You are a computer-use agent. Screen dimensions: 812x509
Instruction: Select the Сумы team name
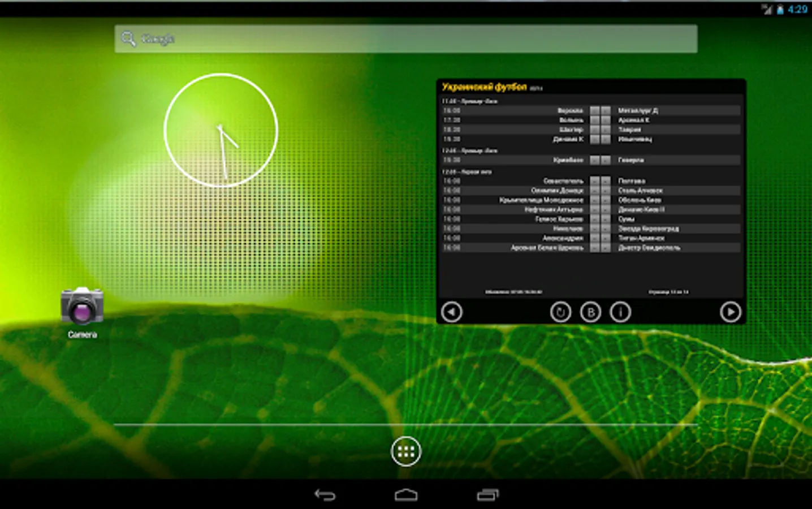626,219
